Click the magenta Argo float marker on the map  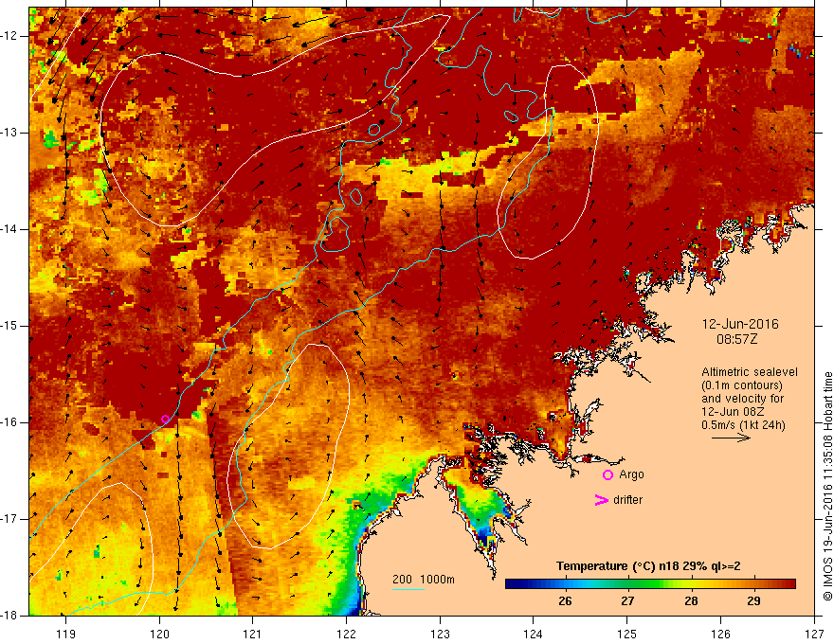coord(166,420)
